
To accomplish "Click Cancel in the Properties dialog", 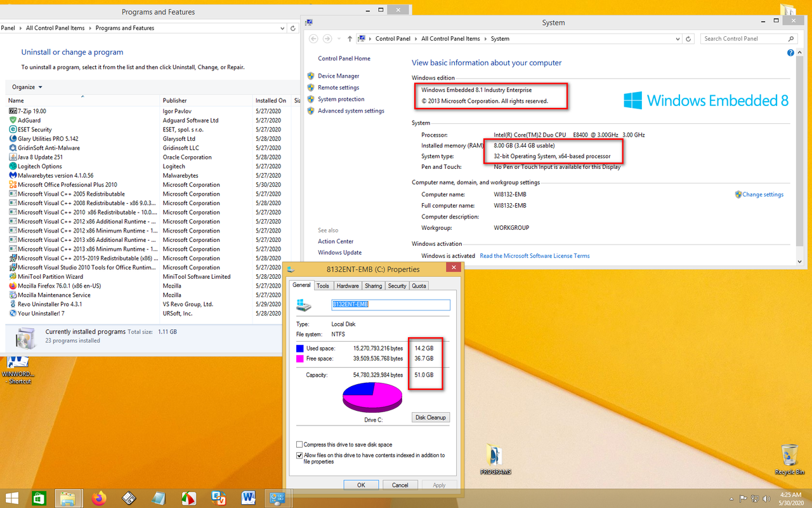I will (400, 485).
